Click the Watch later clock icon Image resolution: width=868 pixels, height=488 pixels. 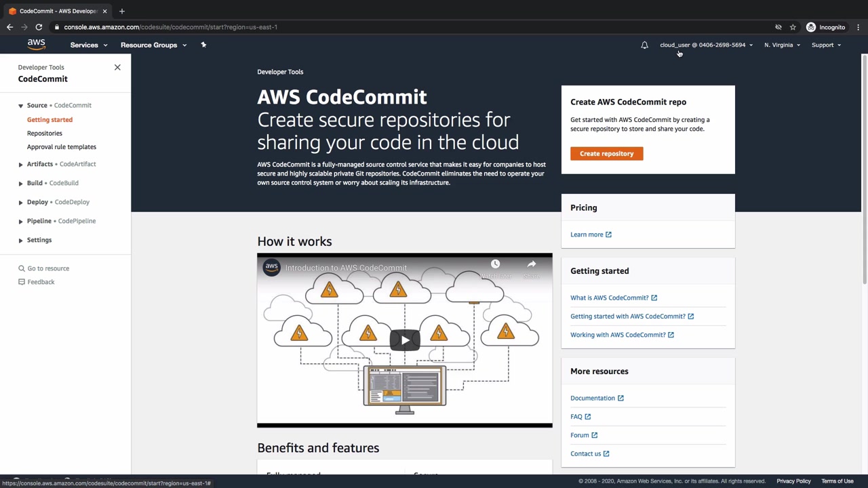(495, 264)
